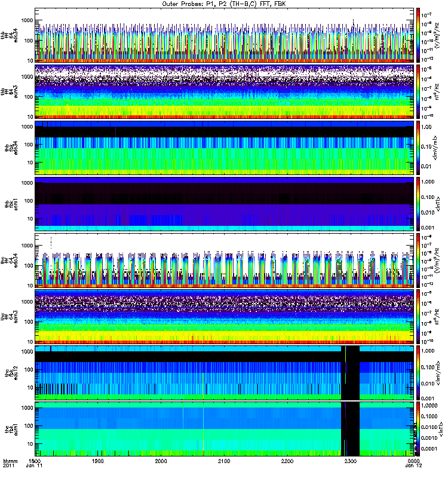This screenshot has width=448, height=478.
Task: Click the color bar beside thb fbk edc34 panel
Action: pyautogui.click(x=418, y=148)
